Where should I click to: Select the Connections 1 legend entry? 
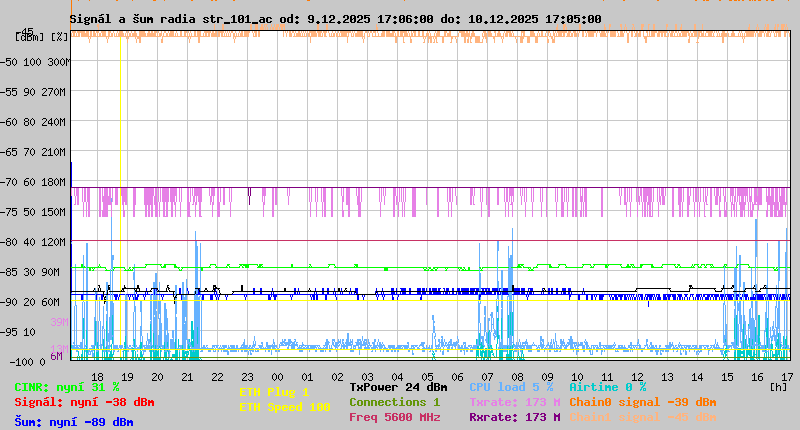(394, 402)
